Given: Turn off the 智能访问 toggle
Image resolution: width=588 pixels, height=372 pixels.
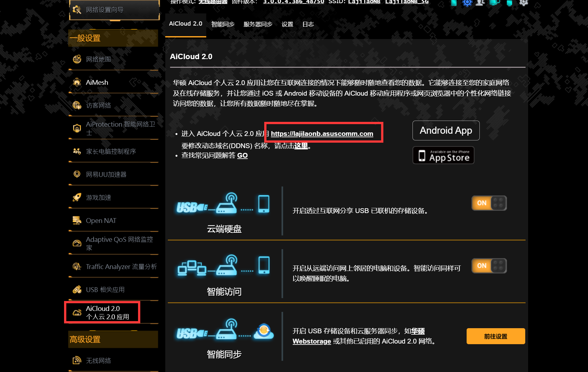Looking at the screenshot, I should click(x=489, y=265).
